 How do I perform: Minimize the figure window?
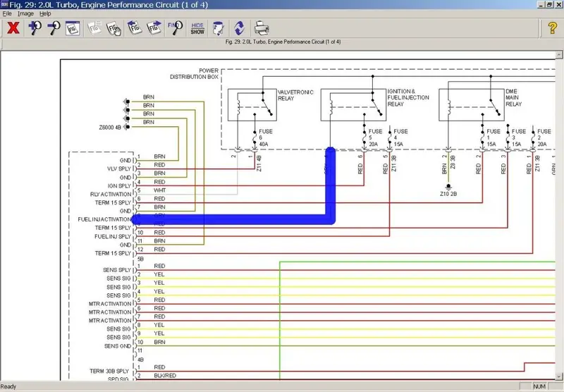(541, 4)
